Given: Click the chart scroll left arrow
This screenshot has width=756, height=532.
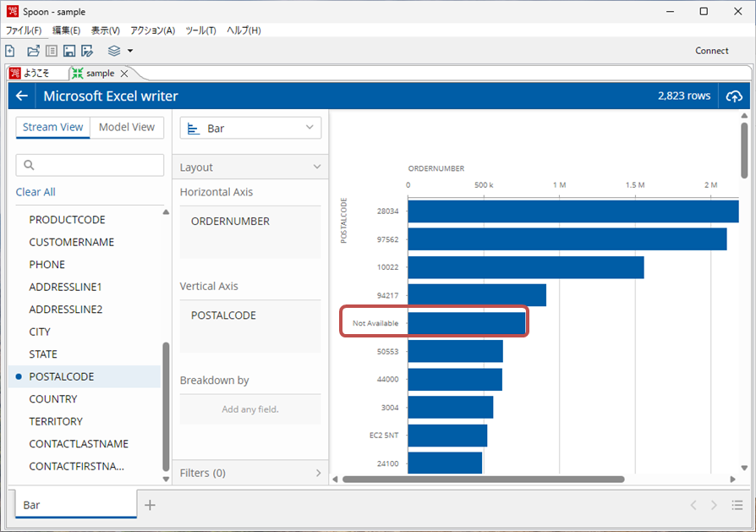Looking at the screenshot, I should point(335,480).
